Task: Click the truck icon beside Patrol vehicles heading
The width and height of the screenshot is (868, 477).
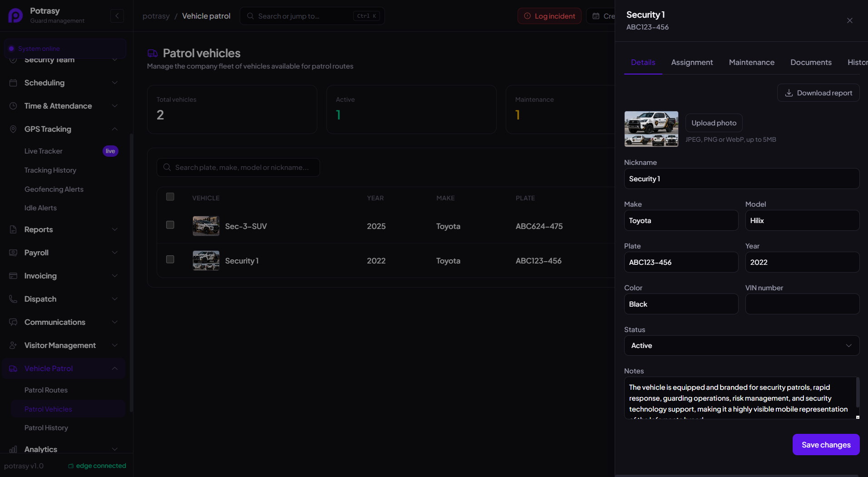Action: point(153,54)
